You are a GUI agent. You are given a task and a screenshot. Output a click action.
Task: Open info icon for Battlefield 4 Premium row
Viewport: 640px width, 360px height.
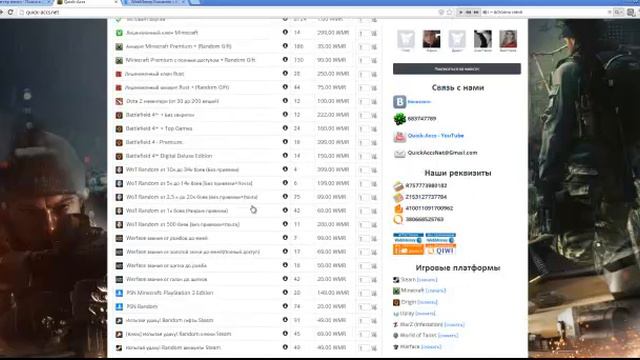point(285,142)
